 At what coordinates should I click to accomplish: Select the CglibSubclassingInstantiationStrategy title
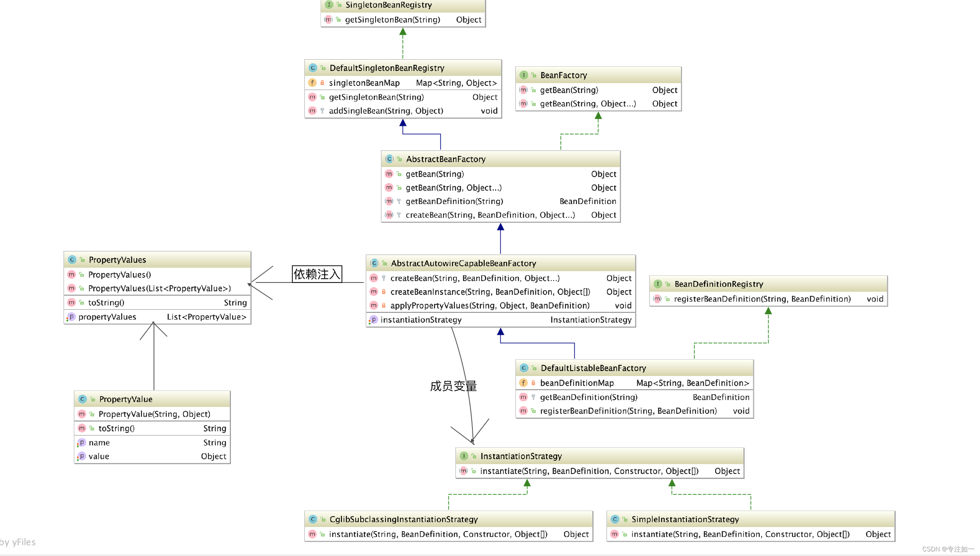403,519
